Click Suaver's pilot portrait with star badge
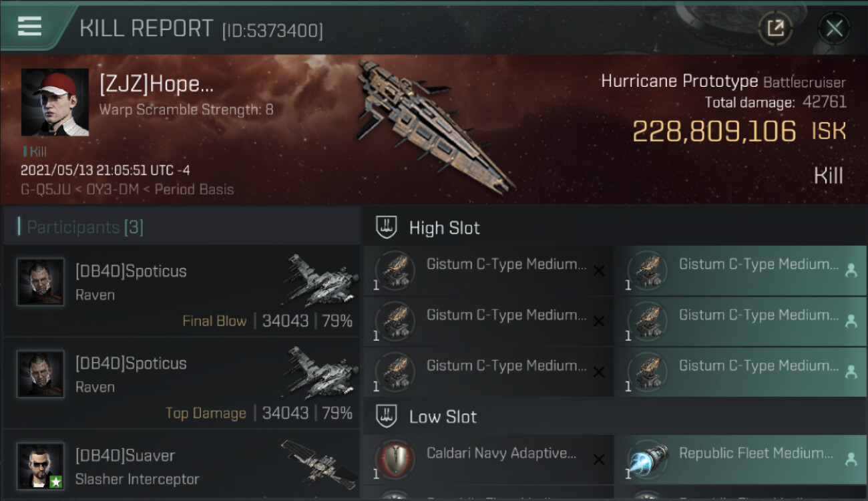The image size is (868, 501). coord(41,466)
